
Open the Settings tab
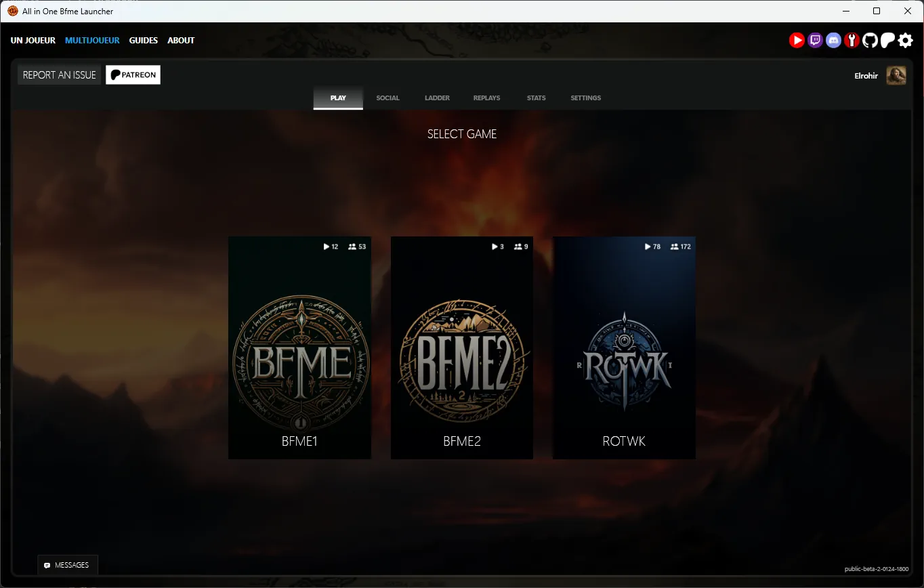[586, 98]
